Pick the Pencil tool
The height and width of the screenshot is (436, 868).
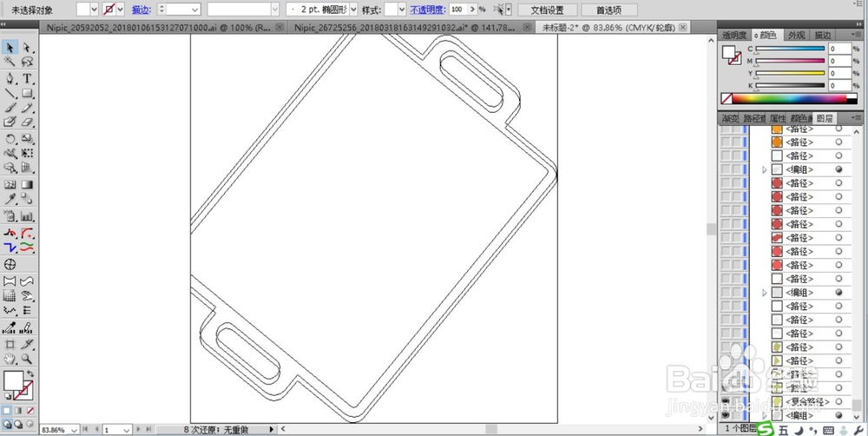(x=27, y=107)
